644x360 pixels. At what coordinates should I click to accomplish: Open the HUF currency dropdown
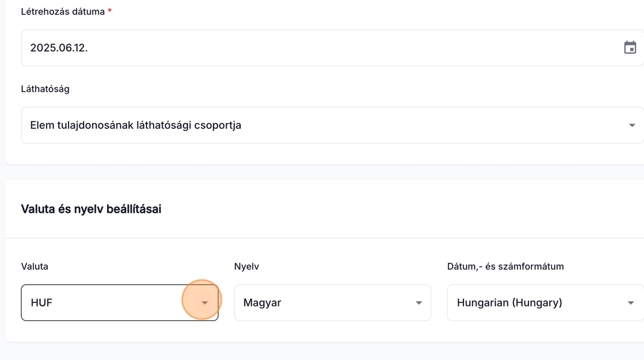click(109, 302)
